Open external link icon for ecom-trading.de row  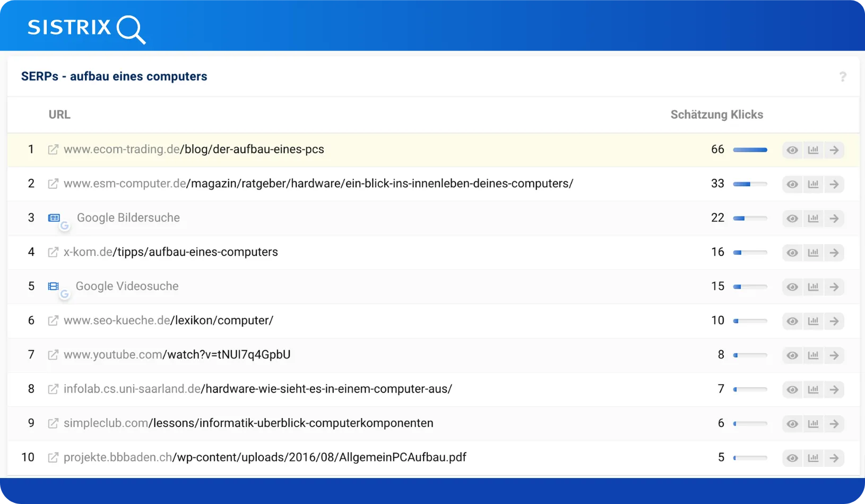coord(53,150)
